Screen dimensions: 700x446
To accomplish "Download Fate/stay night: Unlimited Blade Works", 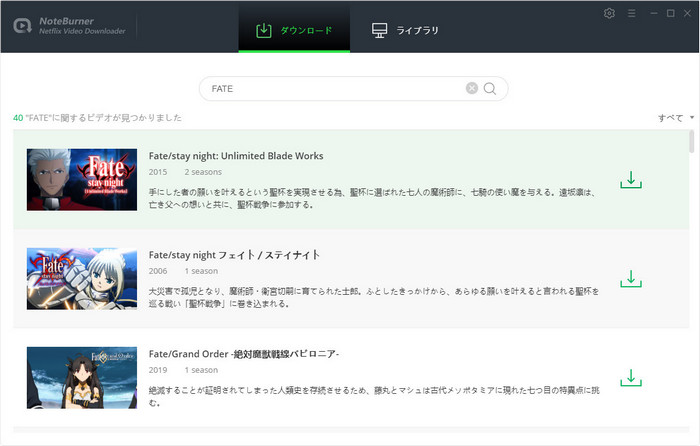I will click(x=631, y=180).
